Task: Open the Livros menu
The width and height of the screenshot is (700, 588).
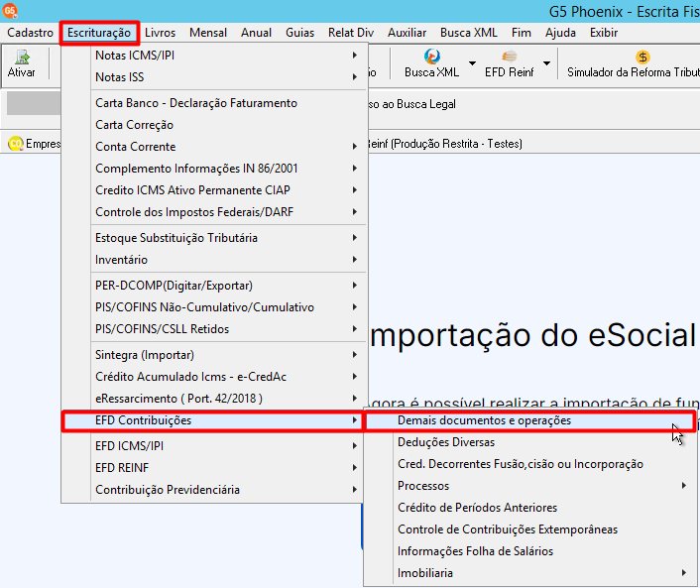Action: click(x=160, y=33)
